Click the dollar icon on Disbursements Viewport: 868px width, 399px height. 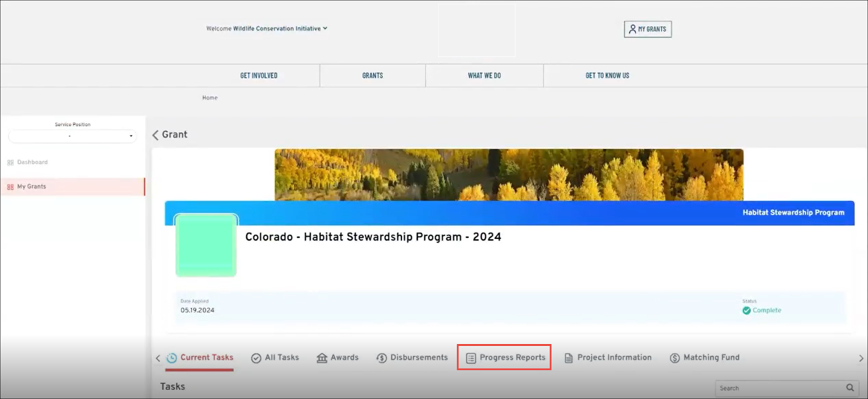(x=381, y=358)
